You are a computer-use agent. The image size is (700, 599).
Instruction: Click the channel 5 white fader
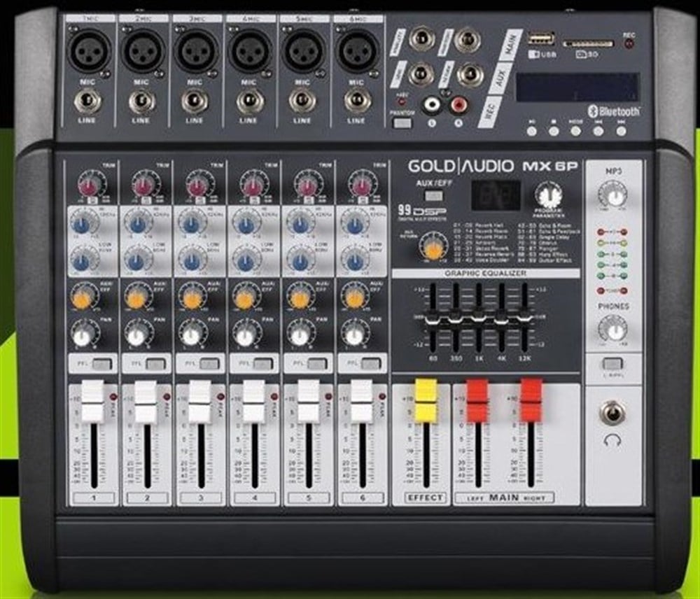[x=308, y=400]
